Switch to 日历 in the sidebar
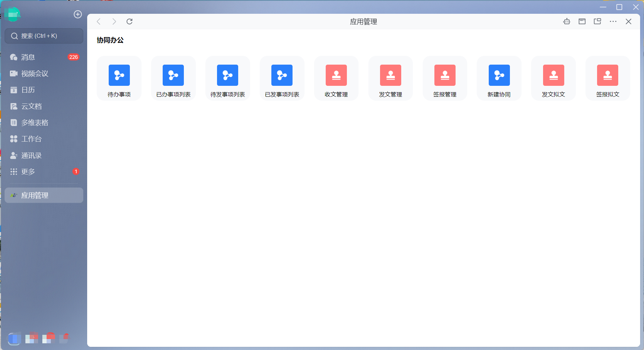The image size is (644, 350). point(44,90)
